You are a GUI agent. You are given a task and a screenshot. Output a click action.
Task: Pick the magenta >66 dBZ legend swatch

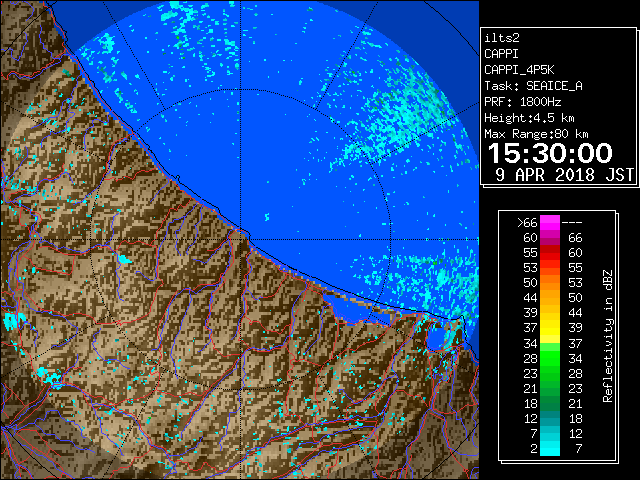coord(550,223)
